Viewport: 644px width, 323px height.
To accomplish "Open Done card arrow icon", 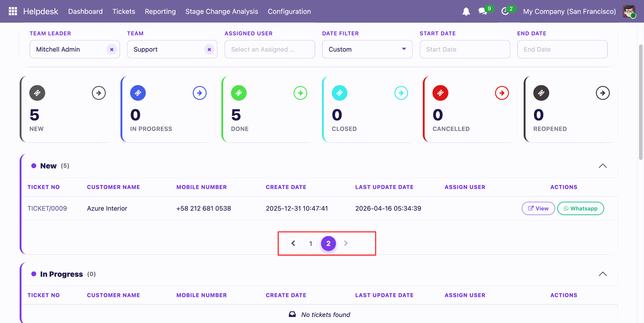I will pyautogui.click(x=300, y=93).
